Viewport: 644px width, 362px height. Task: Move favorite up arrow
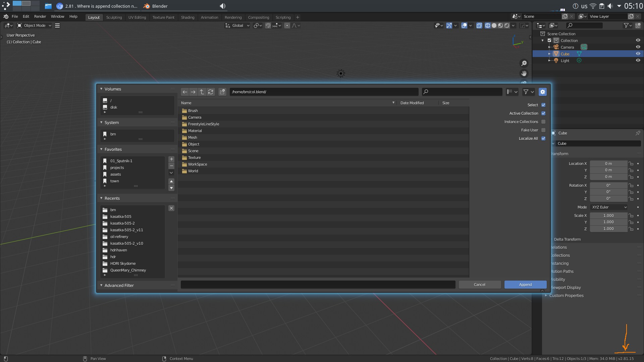coord(171,181)
